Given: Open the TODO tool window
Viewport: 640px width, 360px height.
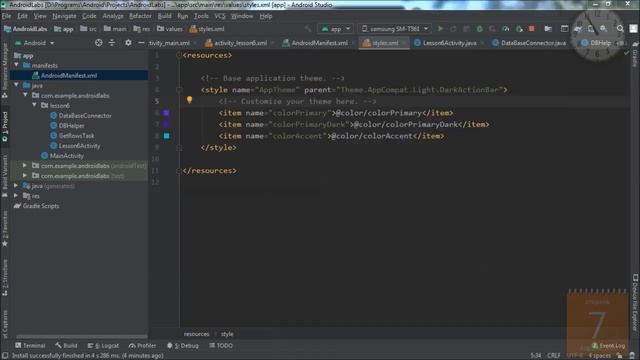Looking at the screenshot, I should click(221, 346).
